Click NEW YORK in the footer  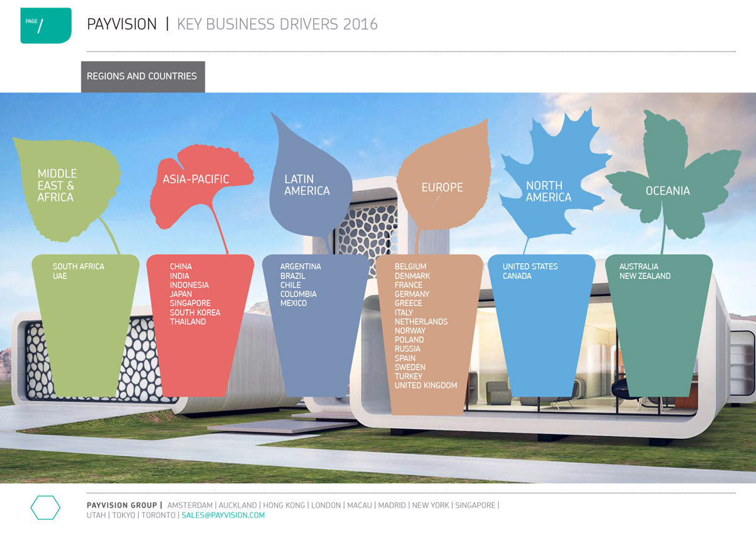pyautogui.click(x=430, y=505)
